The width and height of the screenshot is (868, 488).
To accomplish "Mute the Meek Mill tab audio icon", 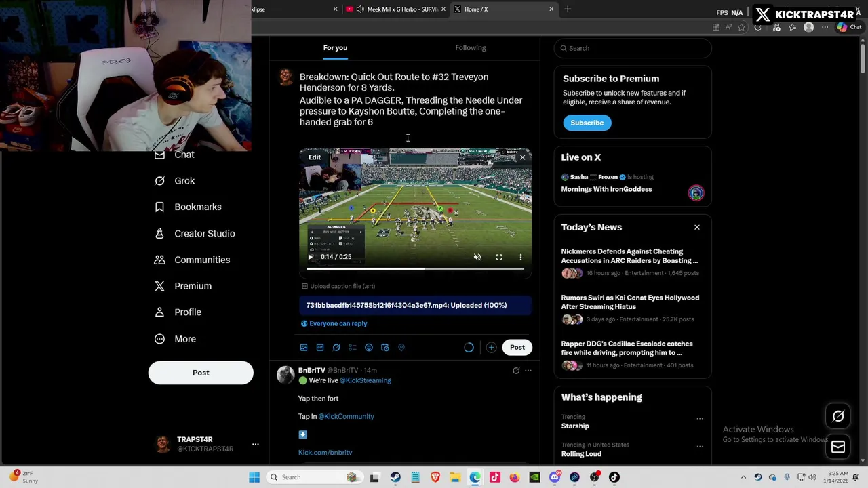I will pyautogui.click(x=359, y=9).
